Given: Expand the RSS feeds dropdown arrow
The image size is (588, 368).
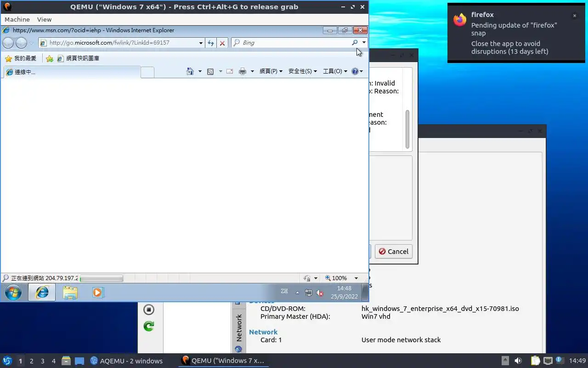Looking at the screenshot, I should 220,71.
